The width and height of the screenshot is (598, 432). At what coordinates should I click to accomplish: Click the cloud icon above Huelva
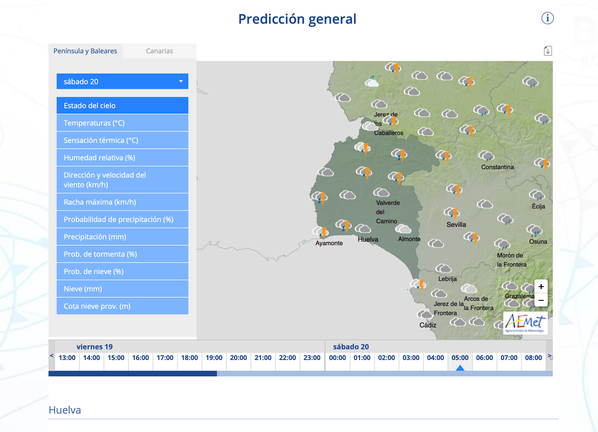pyautogui.click(x=363, y=229)
